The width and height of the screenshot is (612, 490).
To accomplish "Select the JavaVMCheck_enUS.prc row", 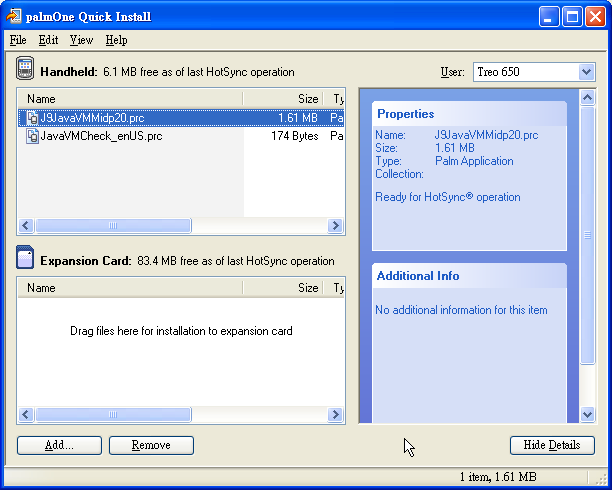I will point(181,136).
